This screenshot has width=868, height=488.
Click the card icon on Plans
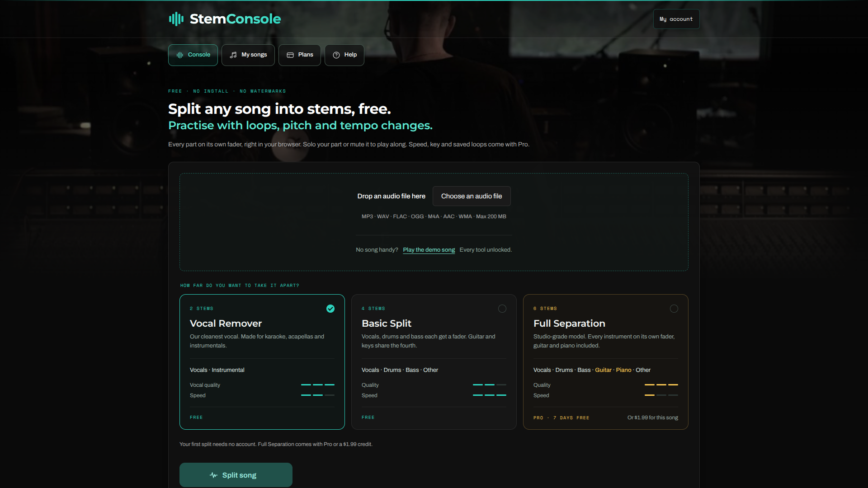tap(290, 55)
